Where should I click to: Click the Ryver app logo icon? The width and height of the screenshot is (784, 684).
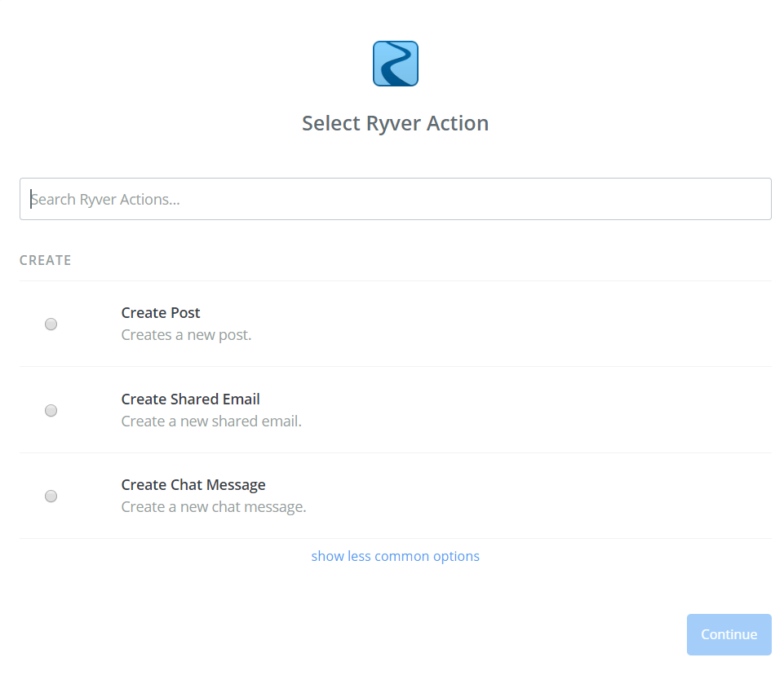pyautogui.click(x=396, y=64)
